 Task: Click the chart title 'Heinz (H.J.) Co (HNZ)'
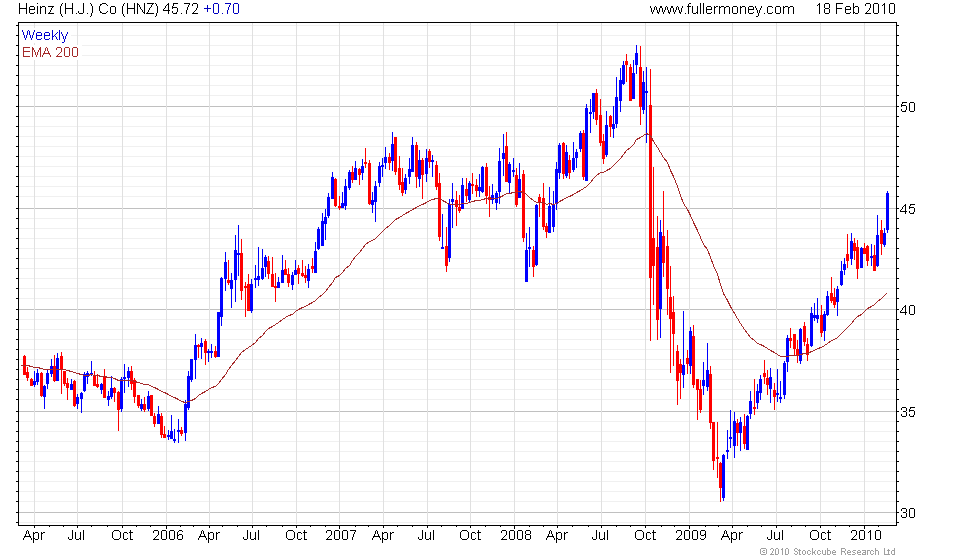88,9
